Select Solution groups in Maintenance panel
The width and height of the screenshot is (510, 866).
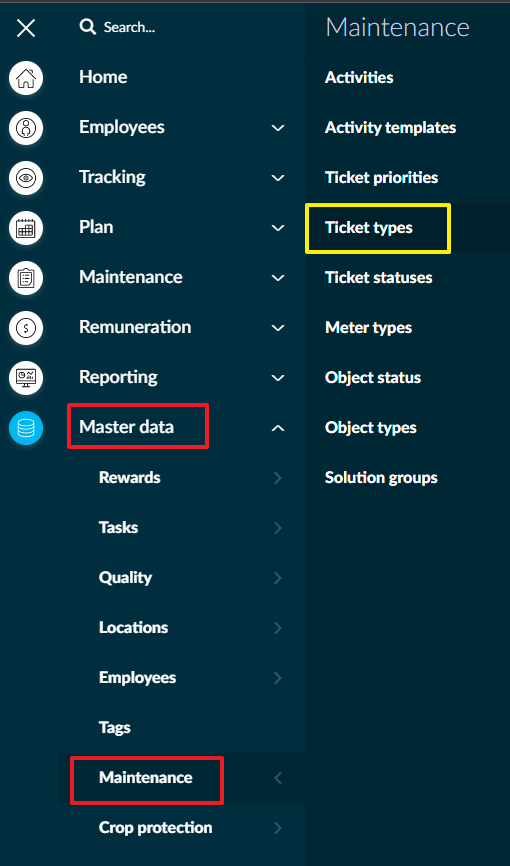(x=381, y=478)
